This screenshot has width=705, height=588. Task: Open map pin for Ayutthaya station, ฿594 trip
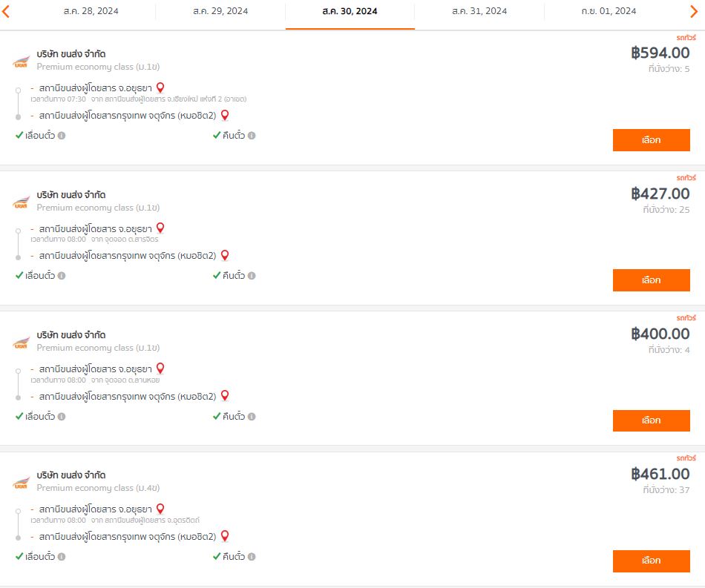[160, 87]
